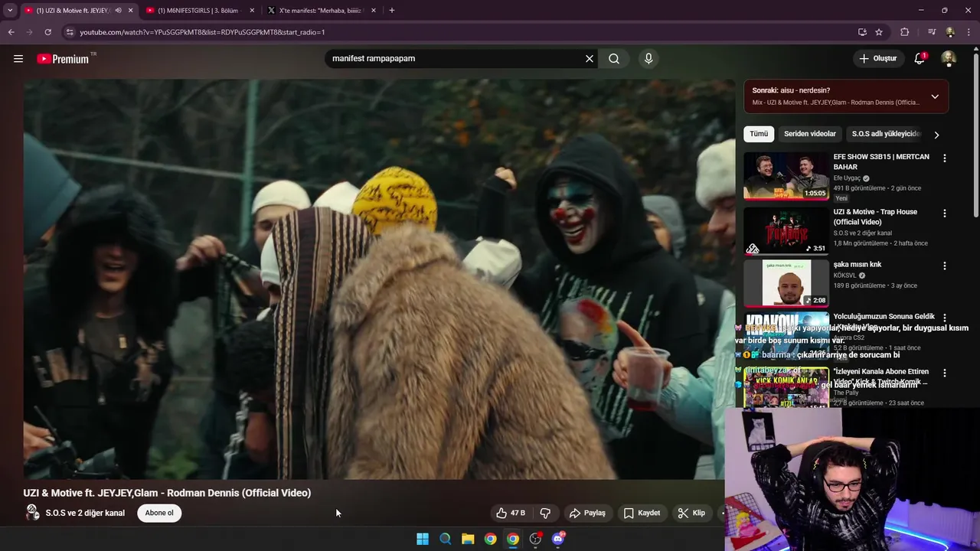The width and height of the screenshot is (980, 551).
Task: Open the Chrome three-dot menu
Action: click(969, 32)
